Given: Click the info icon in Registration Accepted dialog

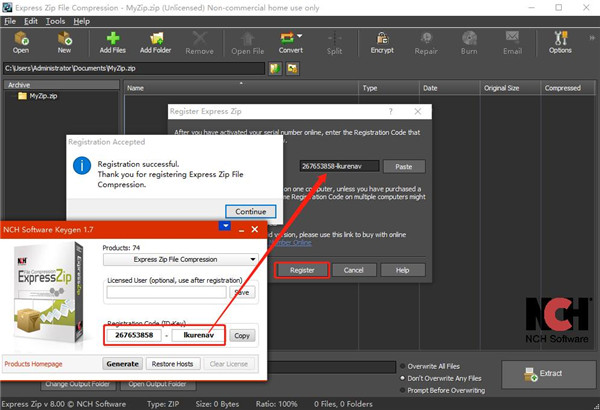Looking at the screenshot, I should (x=82, y=166).
